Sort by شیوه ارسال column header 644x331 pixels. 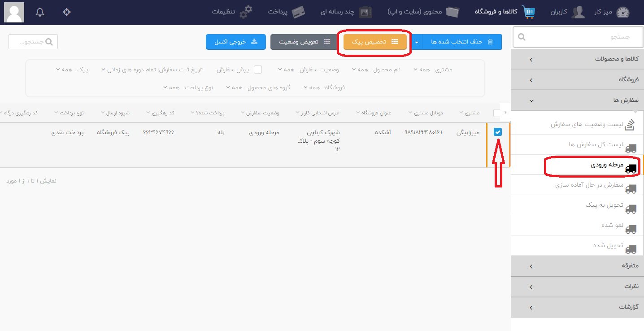click(x=115, y=113)
